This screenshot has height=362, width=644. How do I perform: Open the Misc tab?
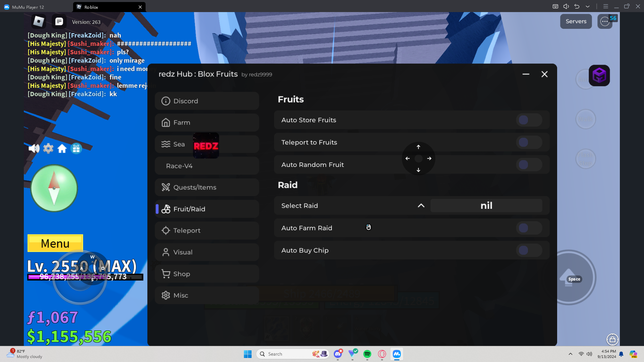207,295
